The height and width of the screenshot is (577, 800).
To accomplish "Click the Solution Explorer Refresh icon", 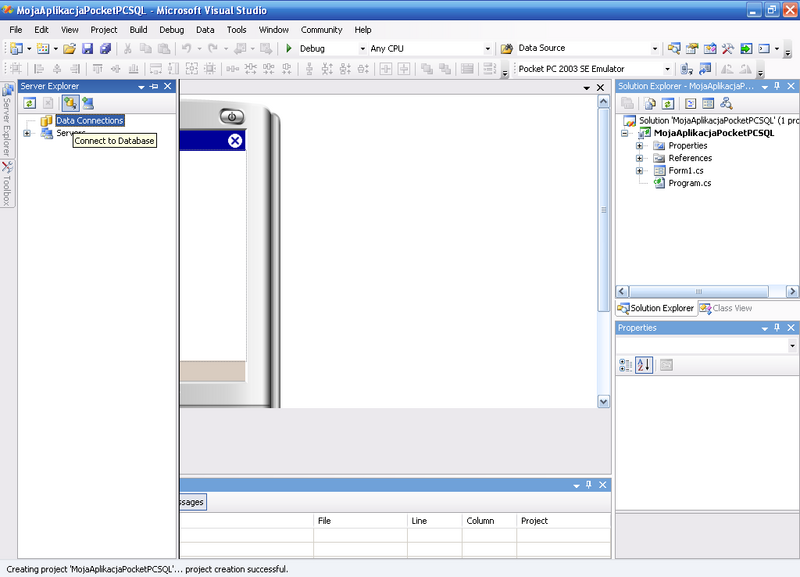I will (x=668, y=104).
